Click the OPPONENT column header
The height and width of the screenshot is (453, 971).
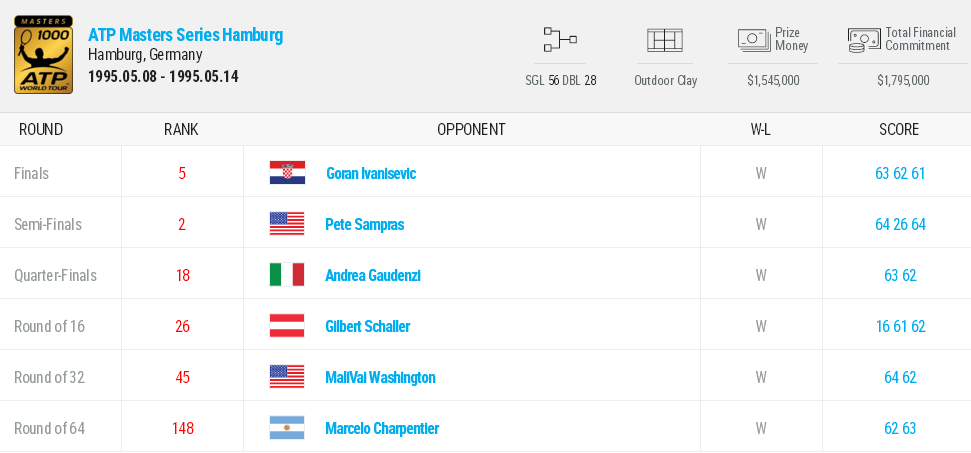(x=471, y=129)
